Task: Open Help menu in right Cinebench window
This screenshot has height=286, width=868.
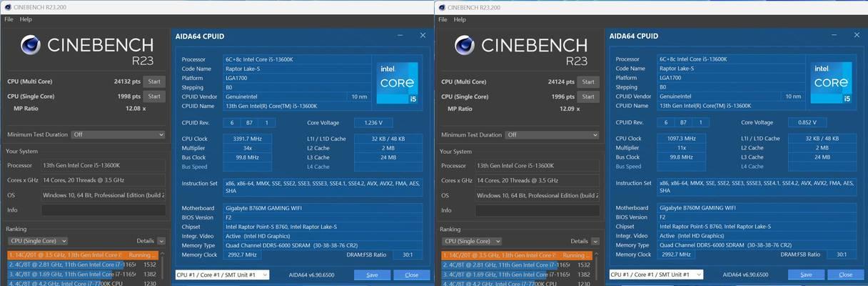Action: [x=460, y=19]
